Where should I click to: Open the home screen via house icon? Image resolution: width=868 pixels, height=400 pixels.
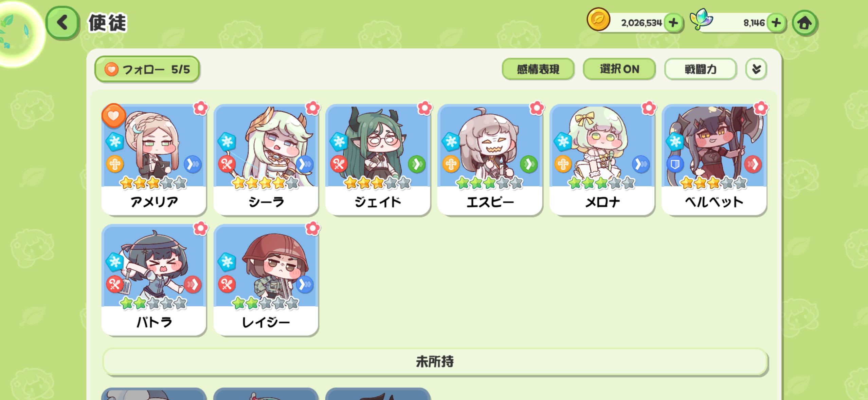[x=804, y=23]
